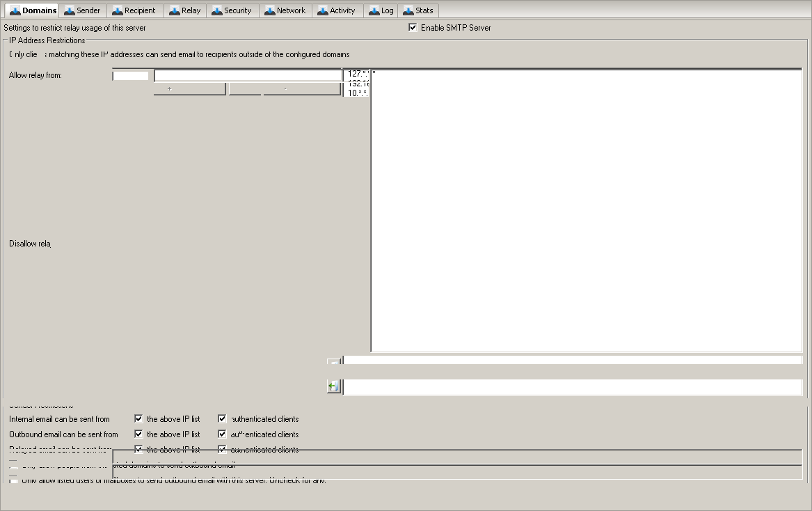The height and width of the screenshot is (511, 812).
Task: Click the wide Allow relay from text field
Action: [247, 75]
